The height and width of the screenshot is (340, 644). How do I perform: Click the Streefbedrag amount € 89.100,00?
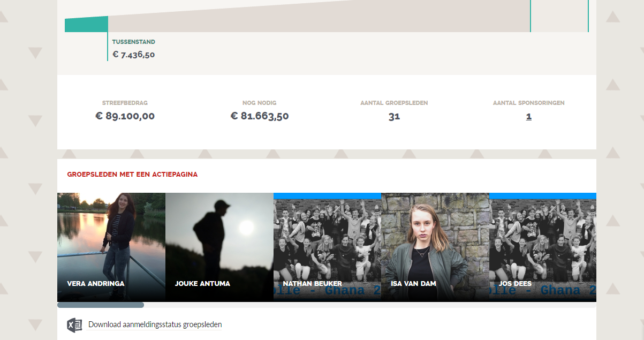[x=125, y=116]
